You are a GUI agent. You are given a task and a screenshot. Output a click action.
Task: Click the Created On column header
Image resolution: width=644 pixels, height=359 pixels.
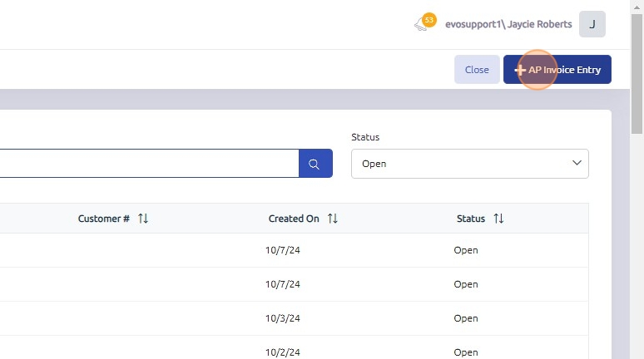point(294,219)
